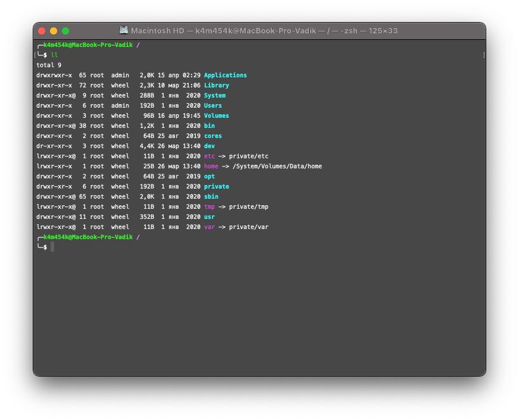Select the 'Applications' directory name
Screen dimensions: 519x420
click(x=226, y=75)
